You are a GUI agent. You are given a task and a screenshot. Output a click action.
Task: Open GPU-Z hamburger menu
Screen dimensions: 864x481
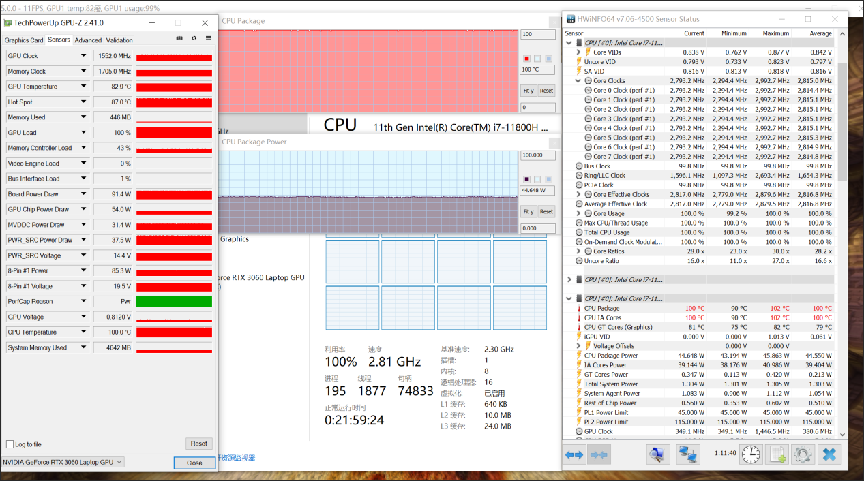click(207, 40)
